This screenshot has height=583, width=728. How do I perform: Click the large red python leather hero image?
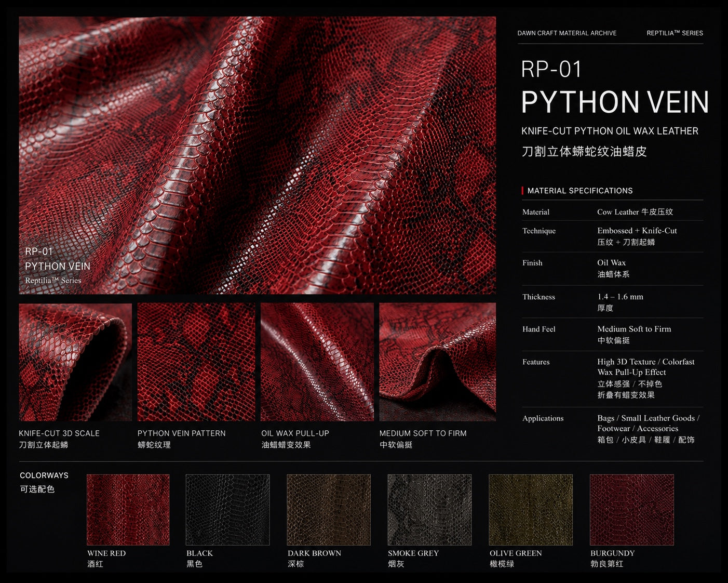point(258,155)
